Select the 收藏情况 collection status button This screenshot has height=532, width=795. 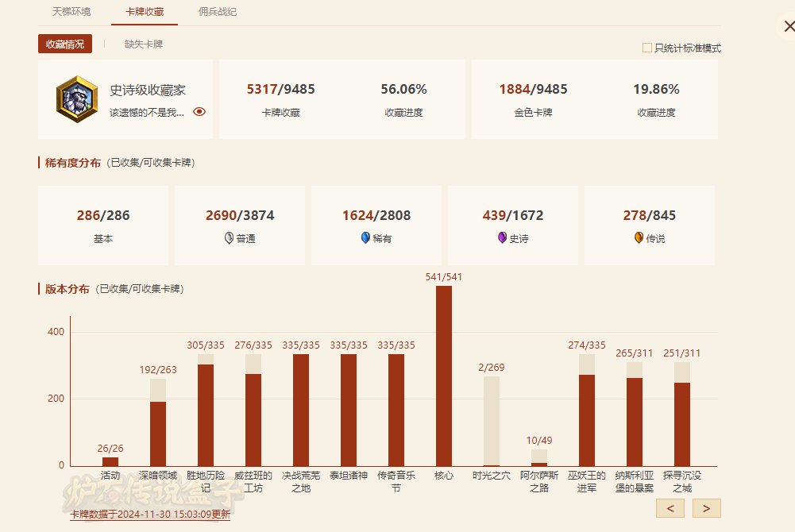(x=65, y=44)
